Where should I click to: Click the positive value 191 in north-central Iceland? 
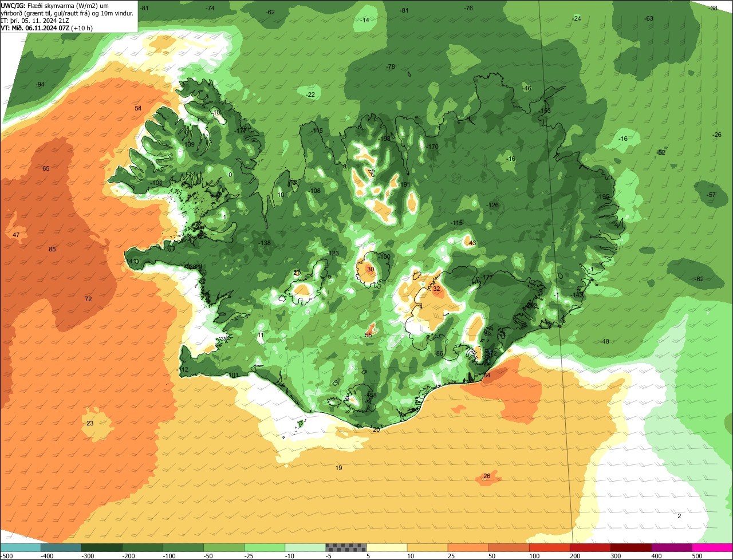405,184
